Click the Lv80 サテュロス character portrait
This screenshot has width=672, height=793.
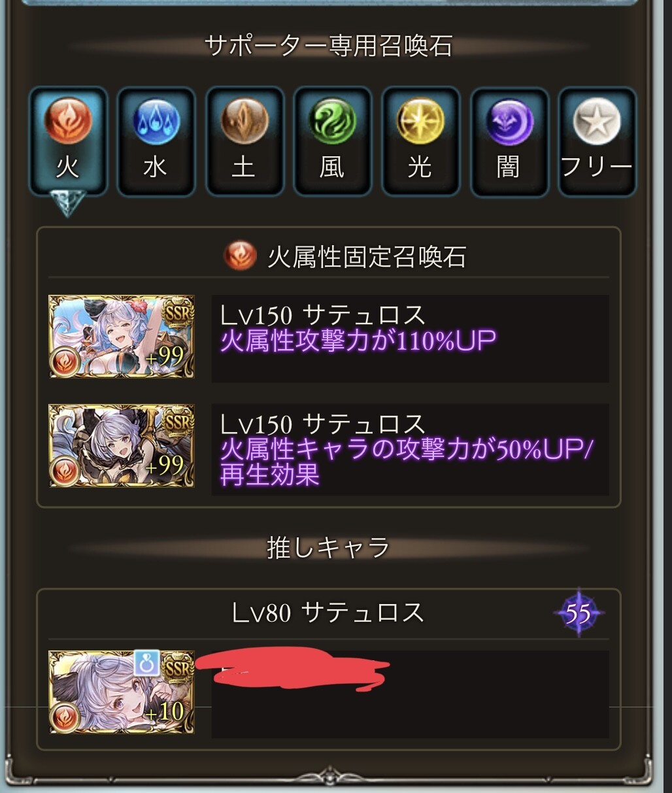122,692
